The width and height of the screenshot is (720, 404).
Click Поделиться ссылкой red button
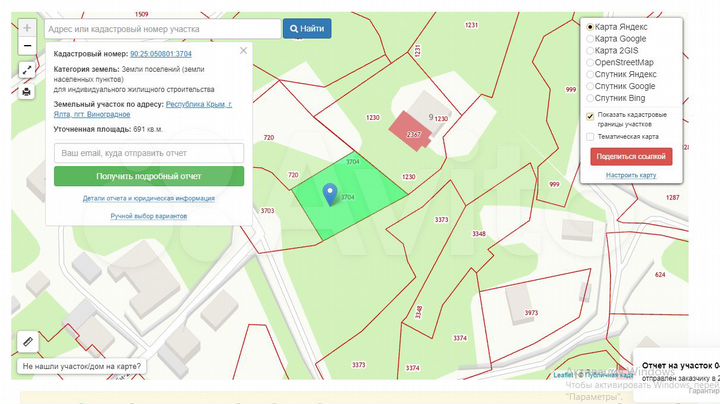[x=631, y=157]
